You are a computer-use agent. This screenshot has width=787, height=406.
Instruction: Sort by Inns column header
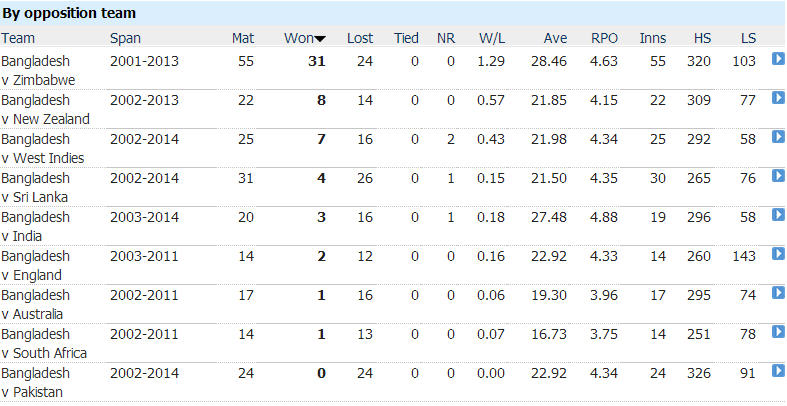point(653,38)
